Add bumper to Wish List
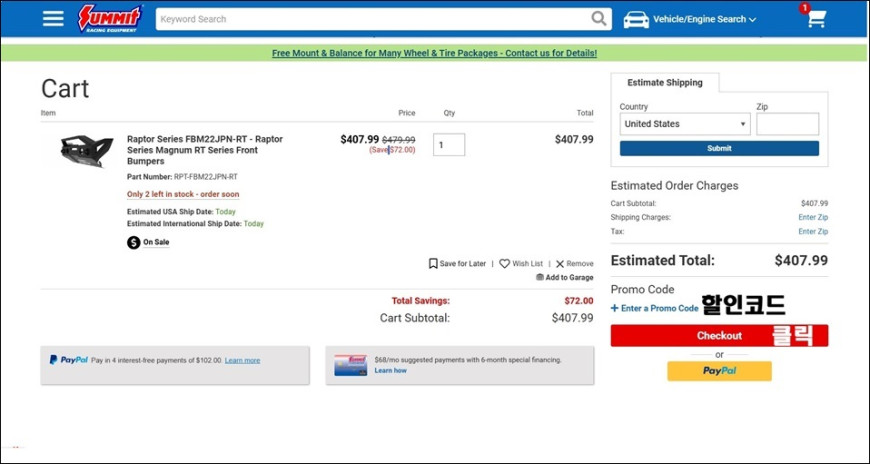Image resolution: width=870 pixels, height=464 pixels. (x=521, y=264)
